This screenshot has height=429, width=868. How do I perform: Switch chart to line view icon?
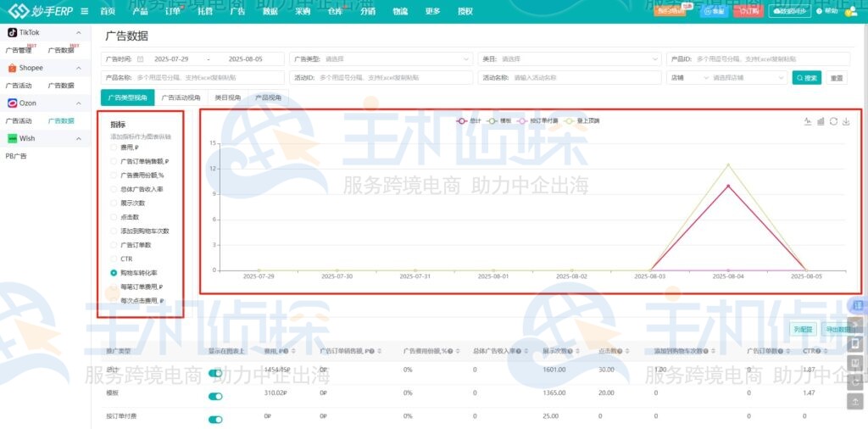(808, 121)
